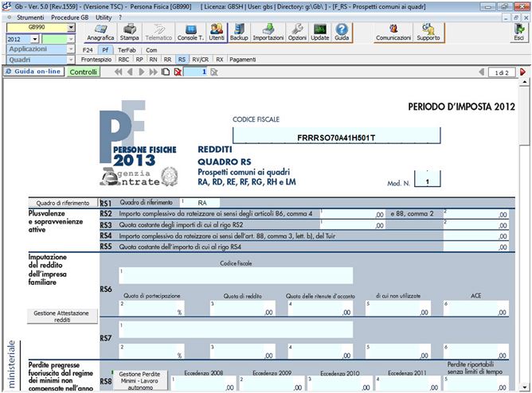Click RS8 Eccedenza 2008 field
Screen dimensions: 532x393
(x=203, y=383)
